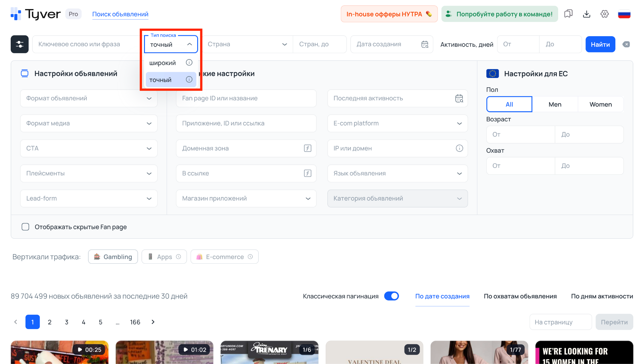Enable Отображать скрытые Fan page checkbox

[25, 227]
